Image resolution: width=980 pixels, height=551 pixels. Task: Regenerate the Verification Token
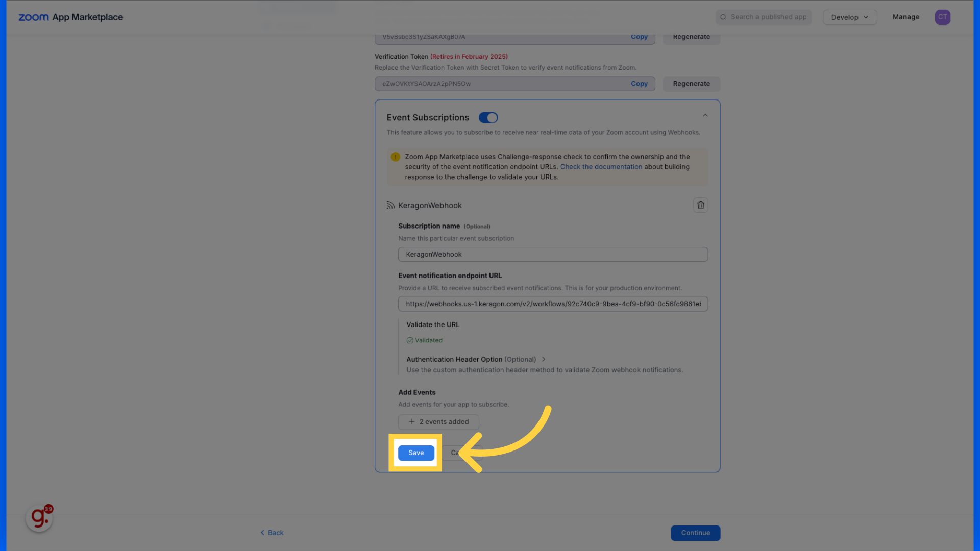[x=691, y=84]
